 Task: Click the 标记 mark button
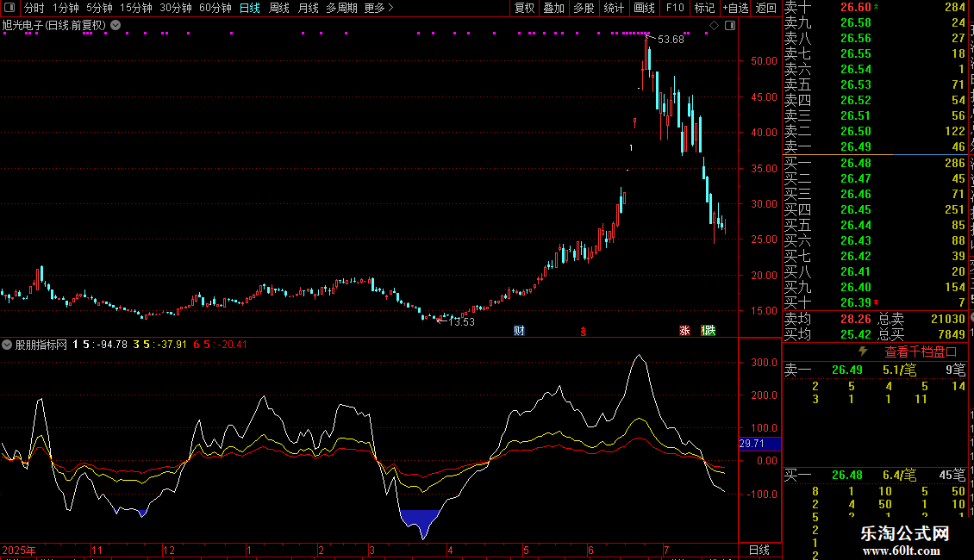[x=704, y=8]
